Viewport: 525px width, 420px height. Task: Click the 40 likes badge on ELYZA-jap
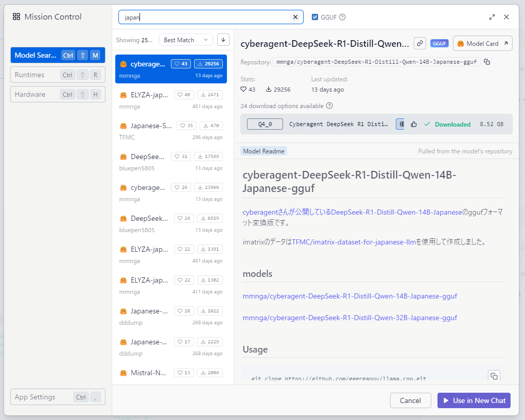184,95
